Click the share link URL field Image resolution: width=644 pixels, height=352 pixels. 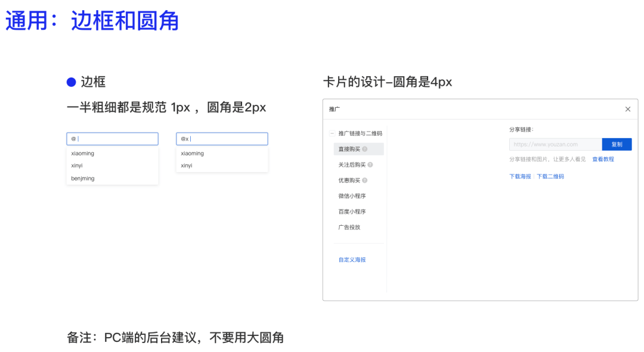point(555,144)
